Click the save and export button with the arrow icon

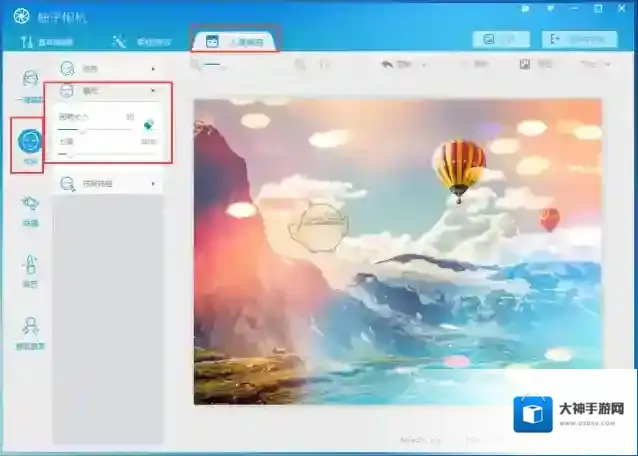pyautogui.click(x=579, y=39)
